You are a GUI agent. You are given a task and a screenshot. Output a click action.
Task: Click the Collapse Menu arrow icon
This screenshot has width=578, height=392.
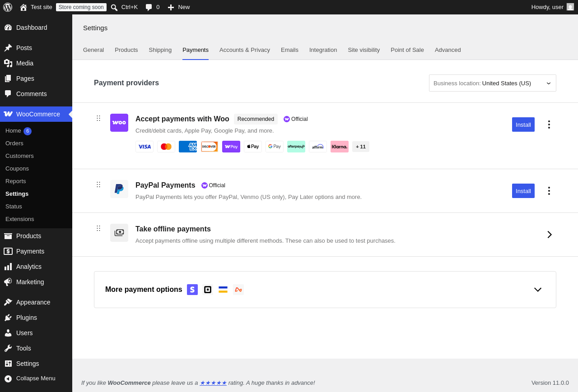pyautogui.click(x=8, y=378)
